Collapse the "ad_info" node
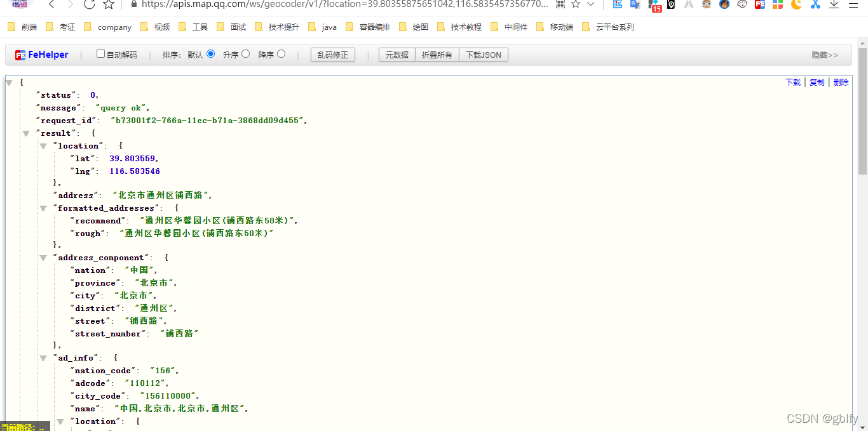This screenshot has height=431, width=868. click(43, 358)
